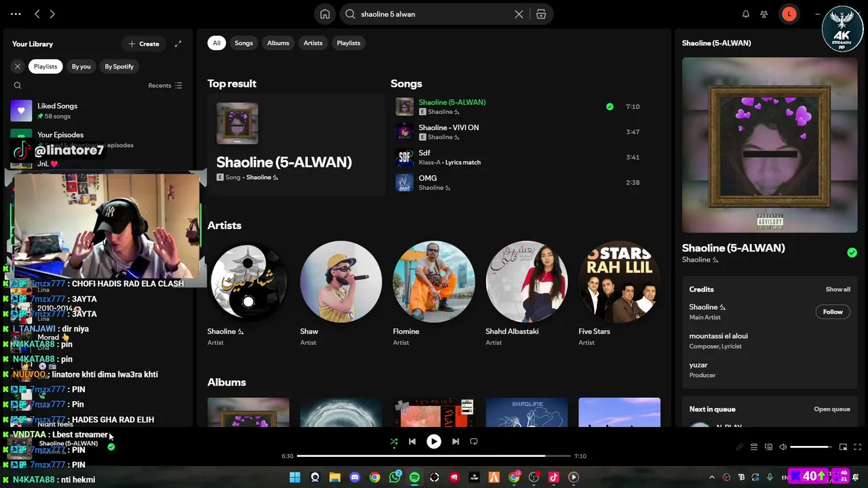Select the Albums search tab
This screenshot has width=868, height=488.
pyautogui.click(x=278, y=43)
